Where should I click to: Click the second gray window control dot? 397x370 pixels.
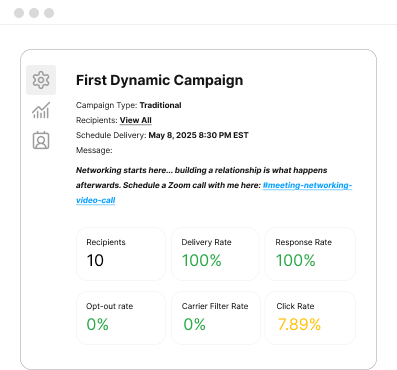[34, 13]
